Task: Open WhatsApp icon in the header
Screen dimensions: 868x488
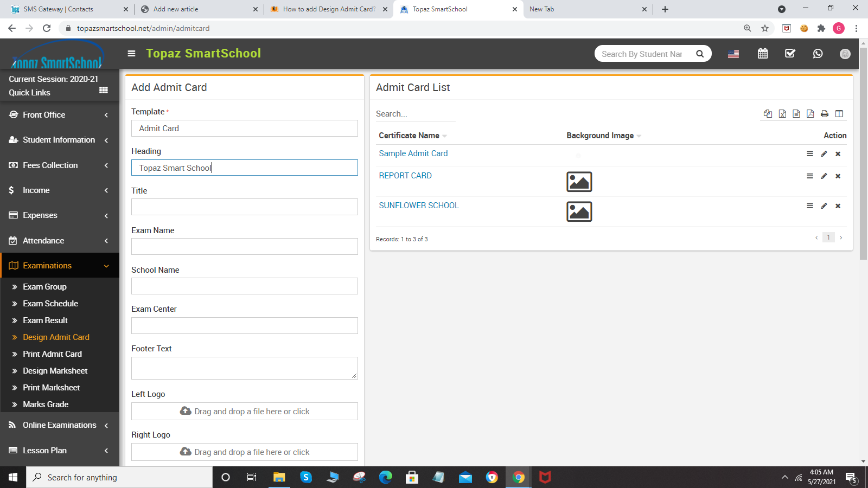Action: 818,54
